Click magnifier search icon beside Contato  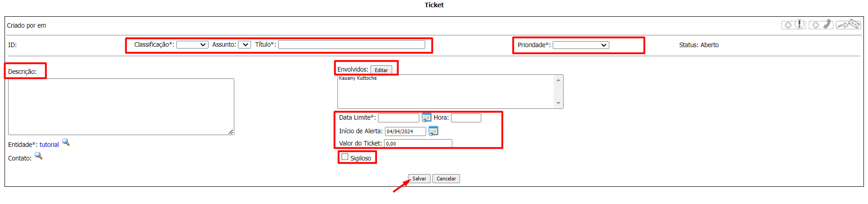click(x=38, y=156)
